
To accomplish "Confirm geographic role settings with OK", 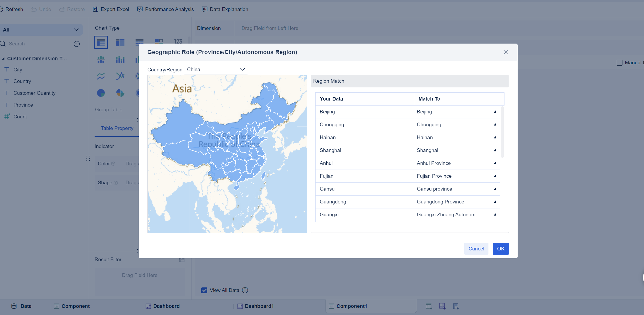I will click(500, 249).
